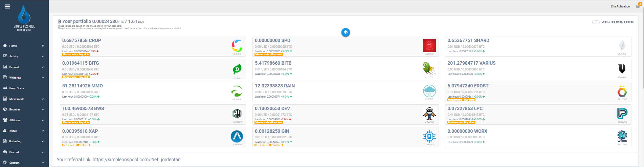Click the Affiliates people icon
Viewport: 644px width, 167px height.
(x=5, y=120)
